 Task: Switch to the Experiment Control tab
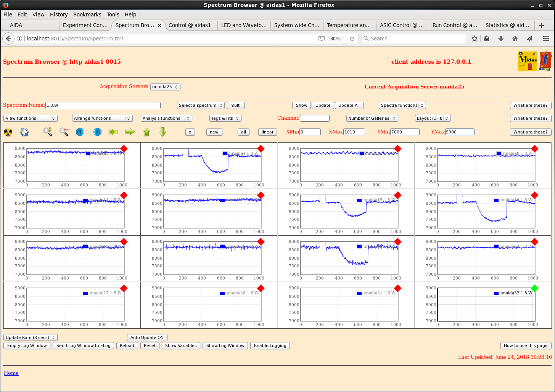(x=85, y=25)
